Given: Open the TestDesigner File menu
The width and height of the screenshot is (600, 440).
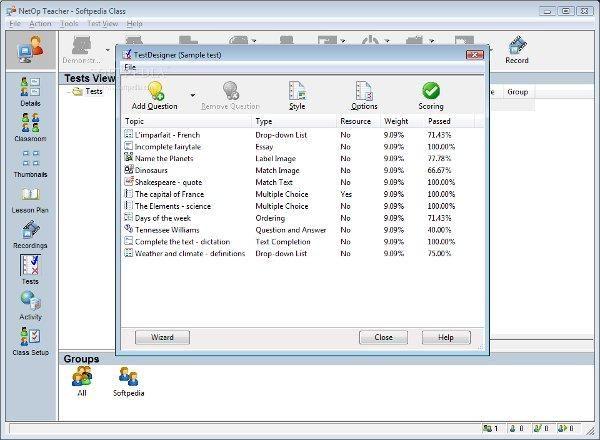Looking at the screenshot, I should click(130, 67).
